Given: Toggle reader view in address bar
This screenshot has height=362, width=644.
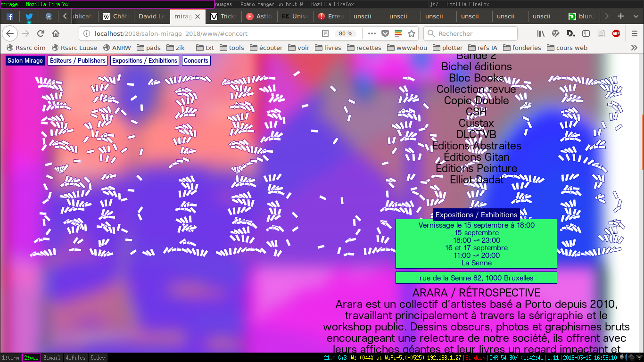Looking at the screenshot, I should click(325, 33).
